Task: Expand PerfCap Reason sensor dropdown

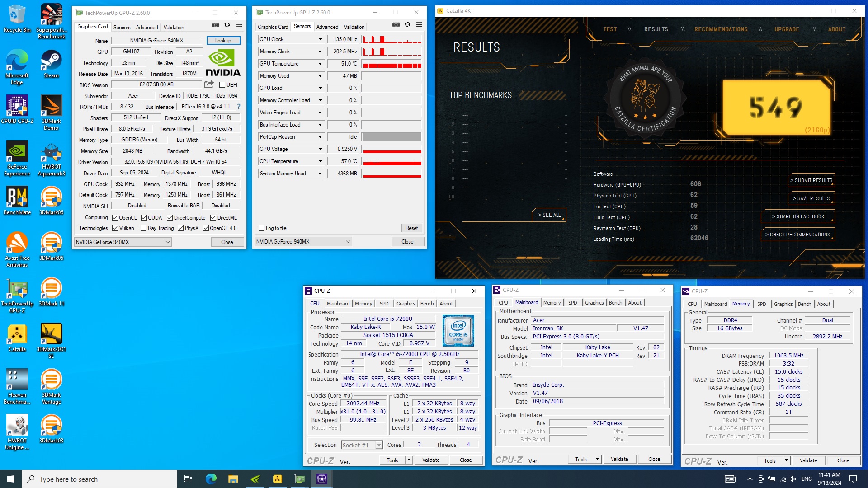Action: (x=320, y=137)
